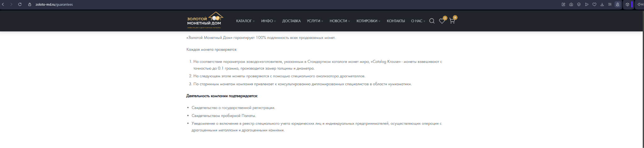Image resolution: width=644 pixels, height=148 pixels.
Task: Expand the УСЛУГИ dropdown arrow
Action: click(x=322, y=21)
